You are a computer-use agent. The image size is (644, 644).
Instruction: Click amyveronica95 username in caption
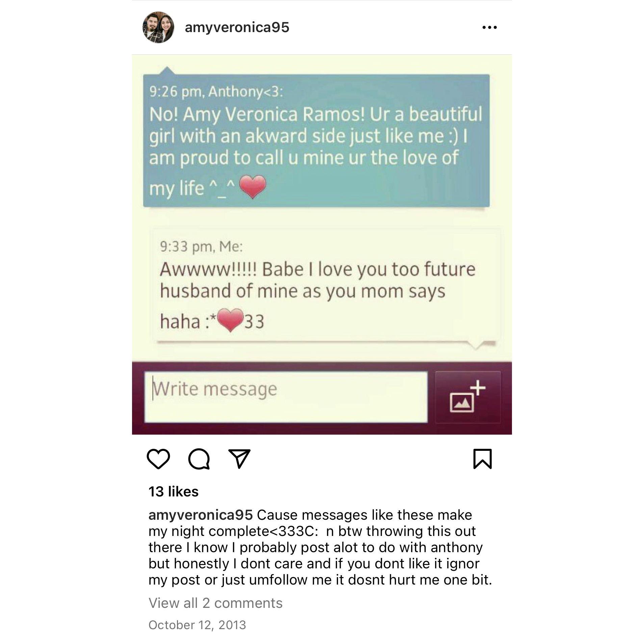click(x=201, y=515)
